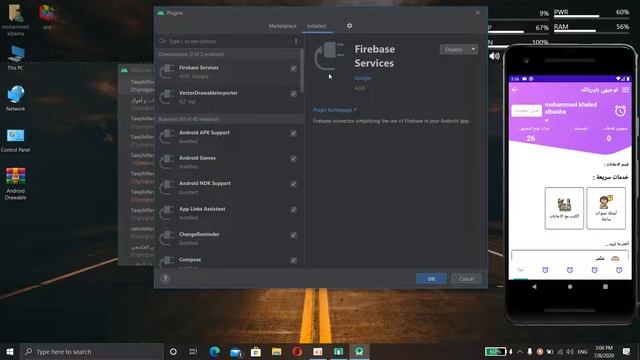Click the Android APK Support plugin icon
Viewport: 640px width, 360px height.
[x=167, y=136]
